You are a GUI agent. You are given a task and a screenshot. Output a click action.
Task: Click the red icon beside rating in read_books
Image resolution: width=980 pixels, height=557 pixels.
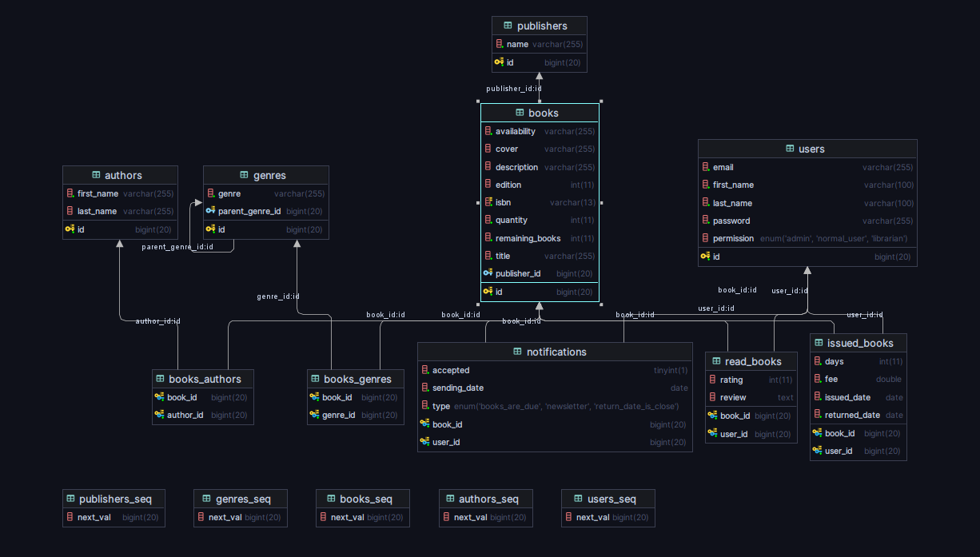tap(712, 380)
